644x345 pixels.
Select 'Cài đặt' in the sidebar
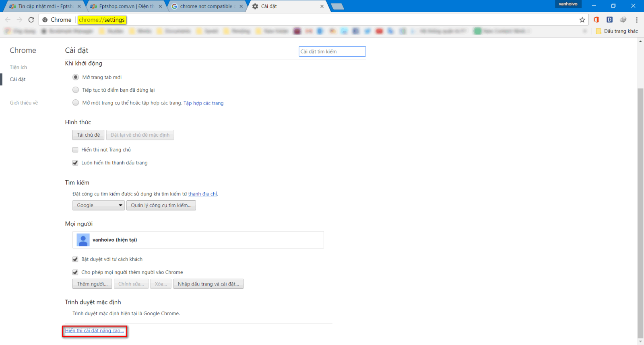click(18, 79)
